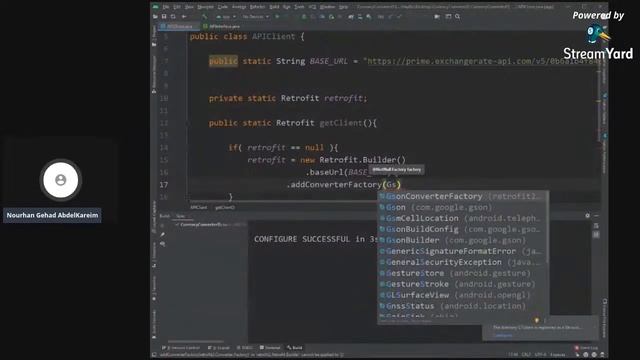640x360 pixels.
Task: Click the Nourhan Gehad AbdelKareim name label
Action: click(x=52, y=215)
